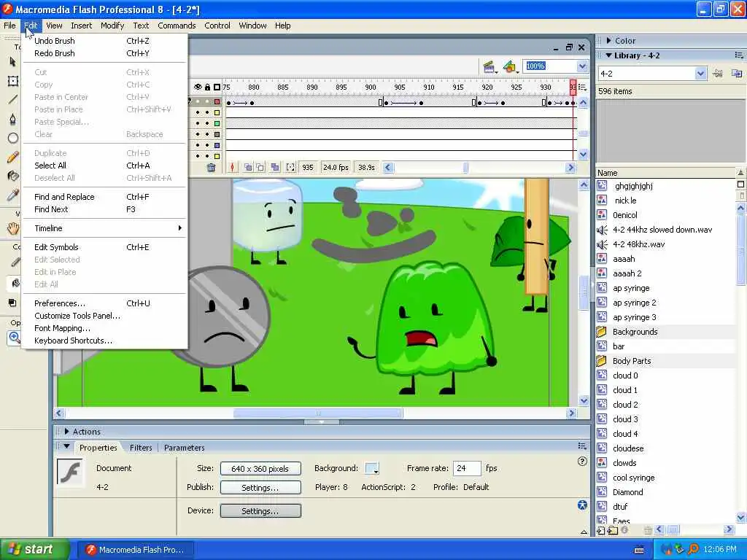This screenshot has width=747, height=560.
Task: Select the Oval tool
Action: pyautogui.click(x=13, y=138)
